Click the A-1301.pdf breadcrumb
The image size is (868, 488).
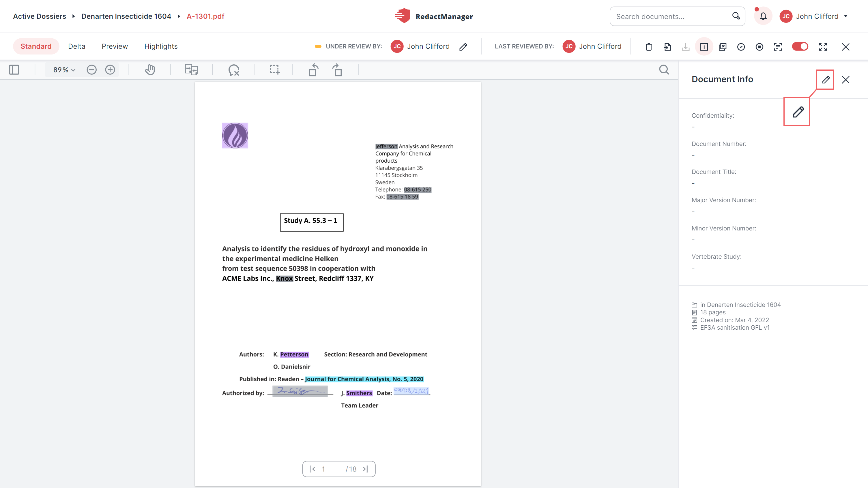[x=205, y=16]
